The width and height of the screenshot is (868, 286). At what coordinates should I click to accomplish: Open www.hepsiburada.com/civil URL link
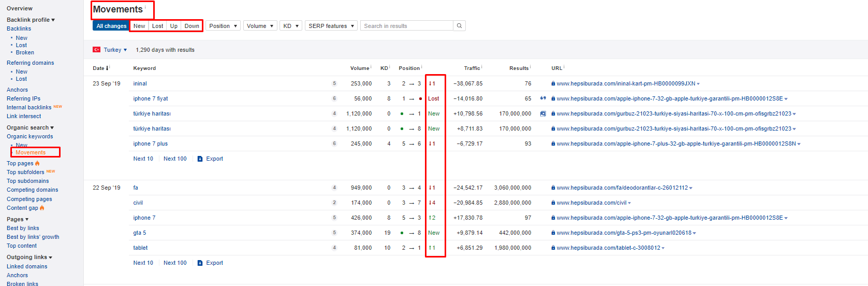tap(592, 203)
